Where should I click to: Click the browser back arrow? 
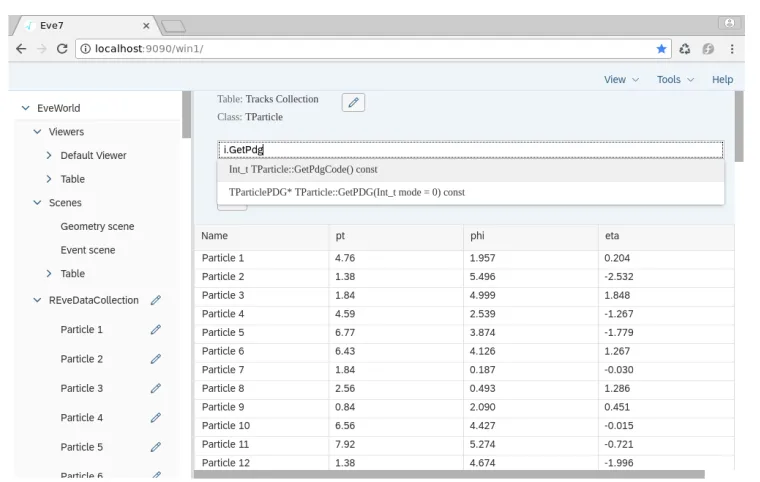(x=21, y=48)
